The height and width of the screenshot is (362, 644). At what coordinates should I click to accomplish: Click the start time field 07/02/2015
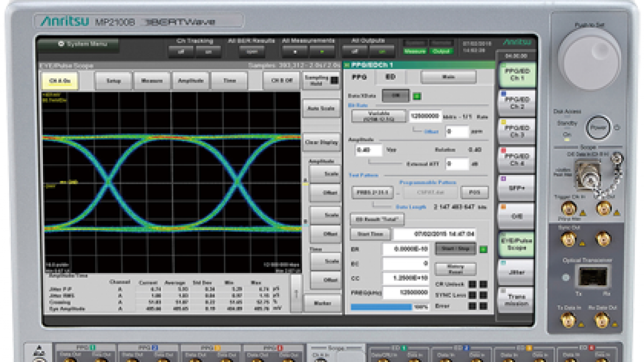[x=434, y=234]
